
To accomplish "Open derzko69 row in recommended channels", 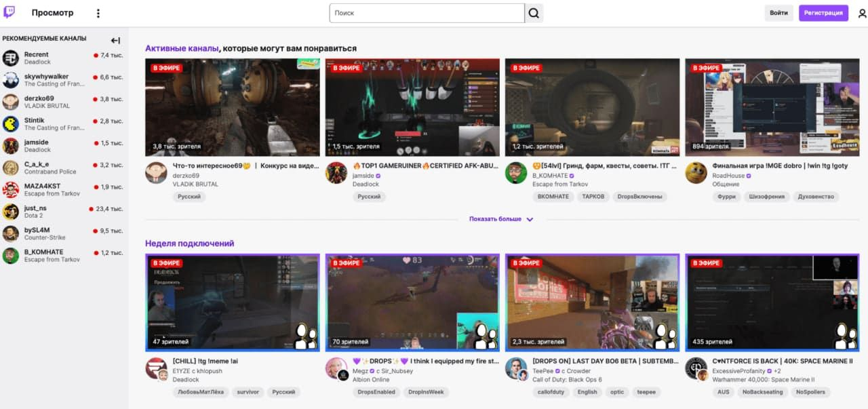I will coord(63,102).
